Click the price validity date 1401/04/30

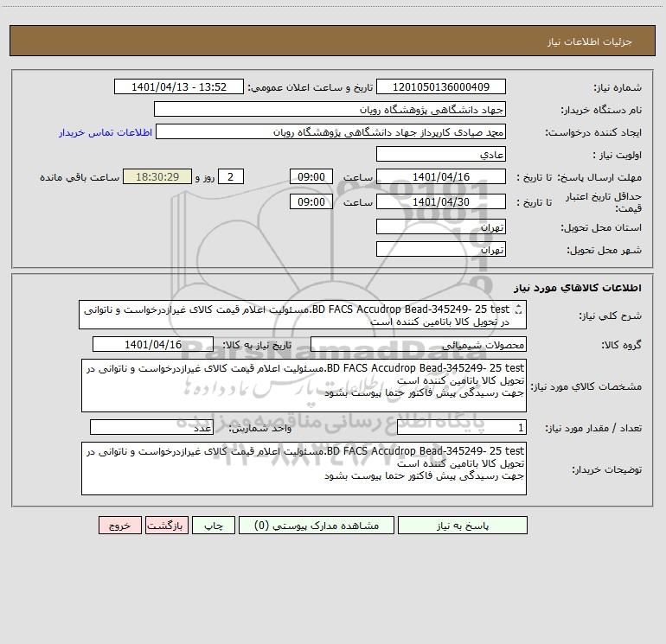tap(441, 201)
